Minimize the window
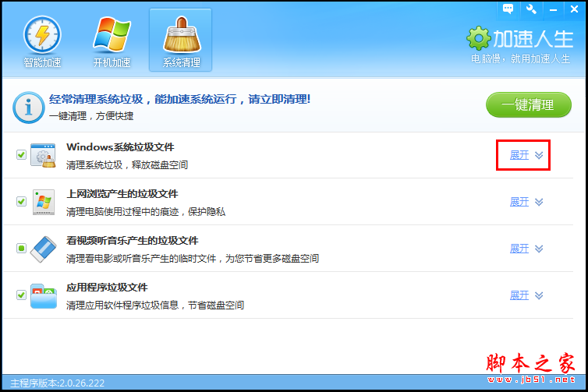Viewport: 588px width, 392px height. point(553,9)
